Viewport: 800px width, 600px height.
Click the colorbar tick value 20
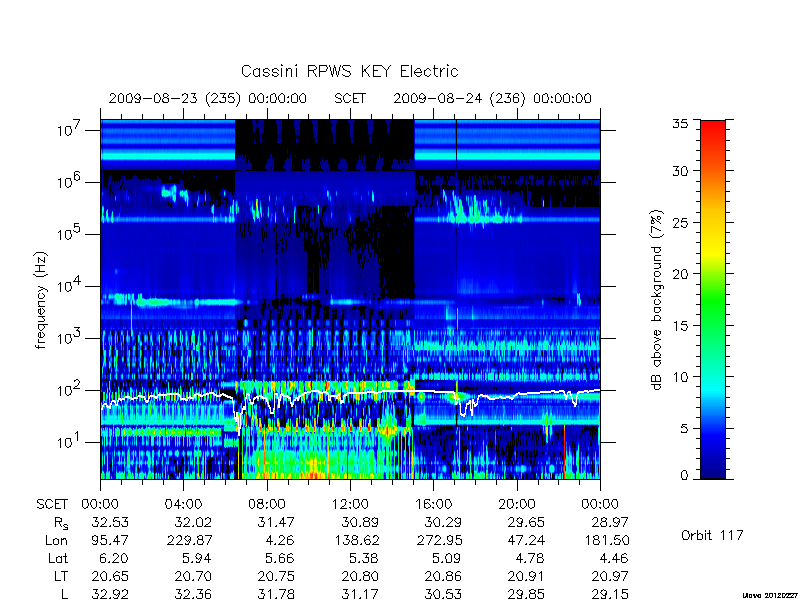tap(680, 274)
